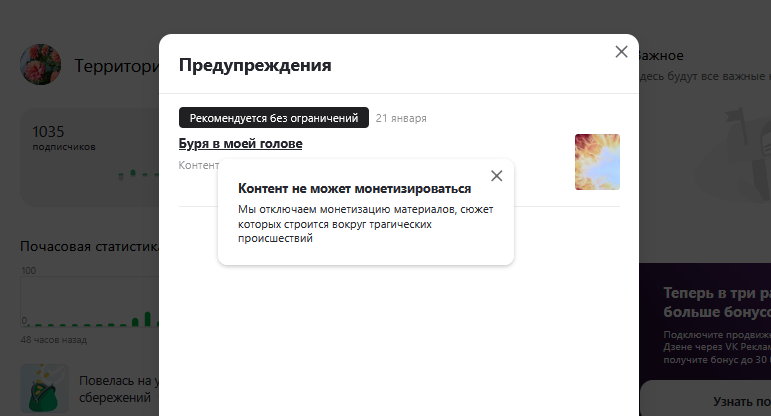Image resolution: width=771 pixels, height=416 pixels.
Task: Click the Повелась на сбережений article text
Action: pos(119,389)
